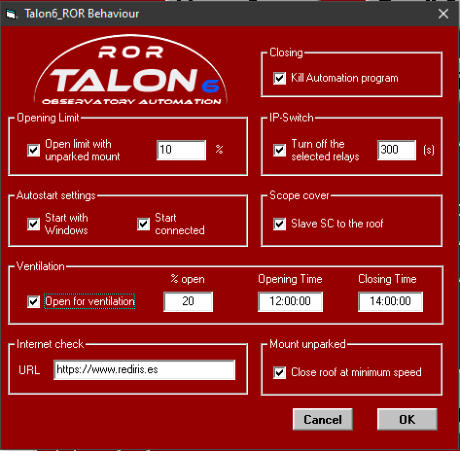Image resolution: width=460 pixels, height=451 pixels.
Task: Click the opening limit percent field
Action: point(181,150)
